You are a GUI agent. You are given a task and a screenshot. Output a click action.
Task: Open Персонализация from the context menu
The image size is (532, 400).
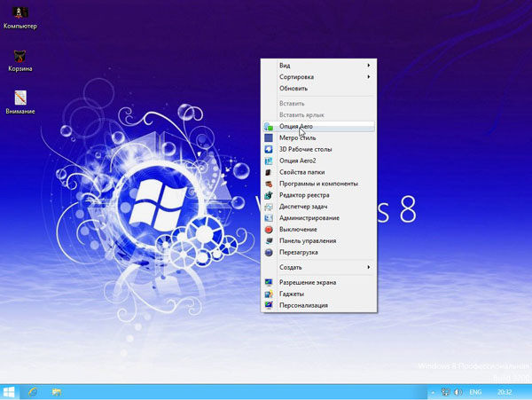[303, 305]
